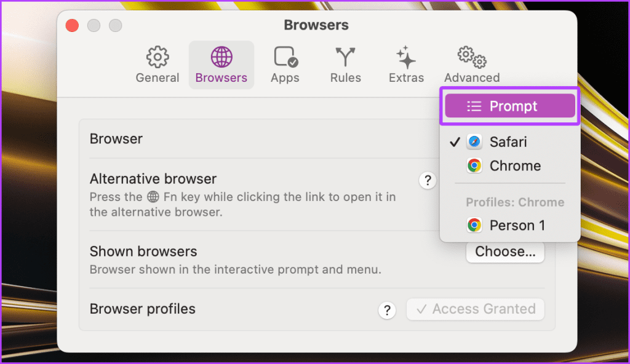This screenshot has height=364, width=630.
Task: Open the browser selection dropdown menu
Action: 509,106
